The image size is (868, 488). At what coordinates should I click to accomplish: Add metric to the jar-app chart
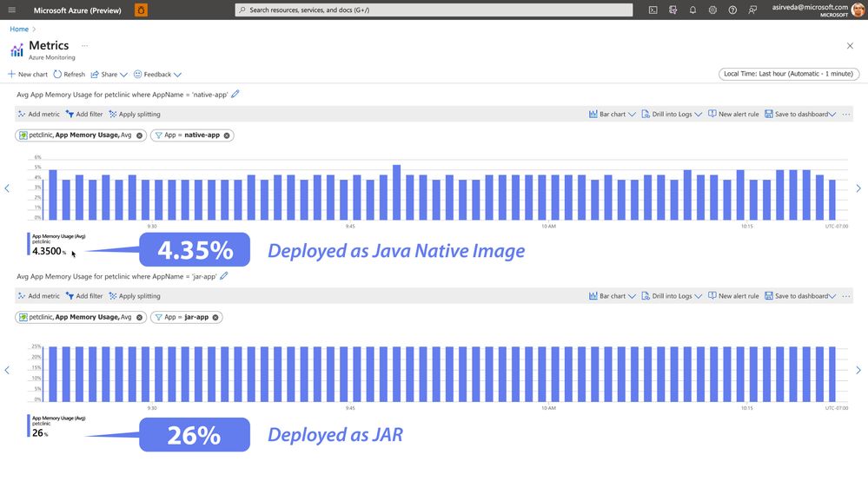pos(38,296)
